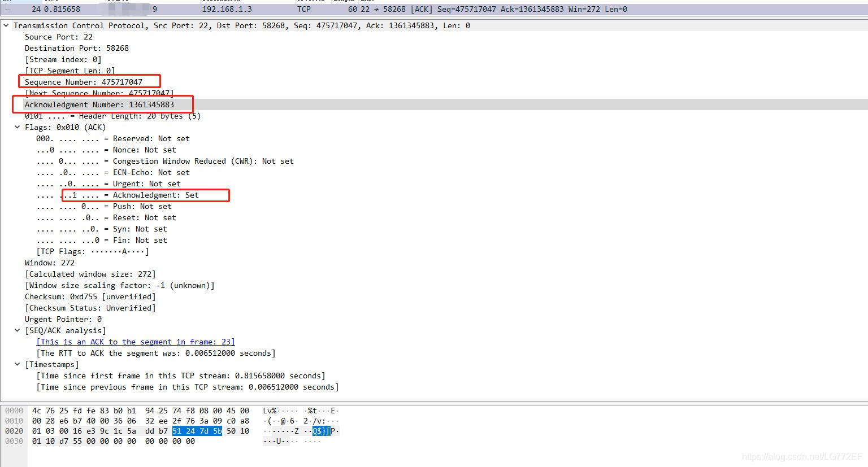Select the Window size scaling factor line
The image size is (868, 467).
[120, 285]
